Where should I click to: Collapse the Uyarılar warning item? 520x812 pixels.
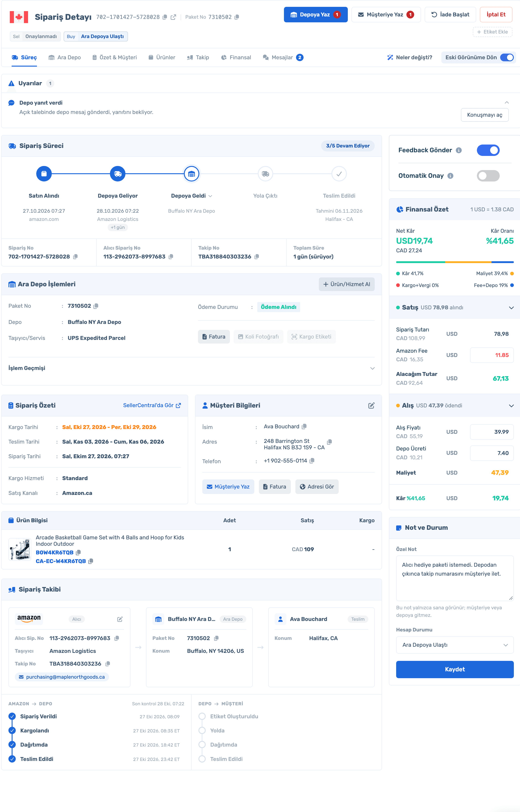coord(507,103)
